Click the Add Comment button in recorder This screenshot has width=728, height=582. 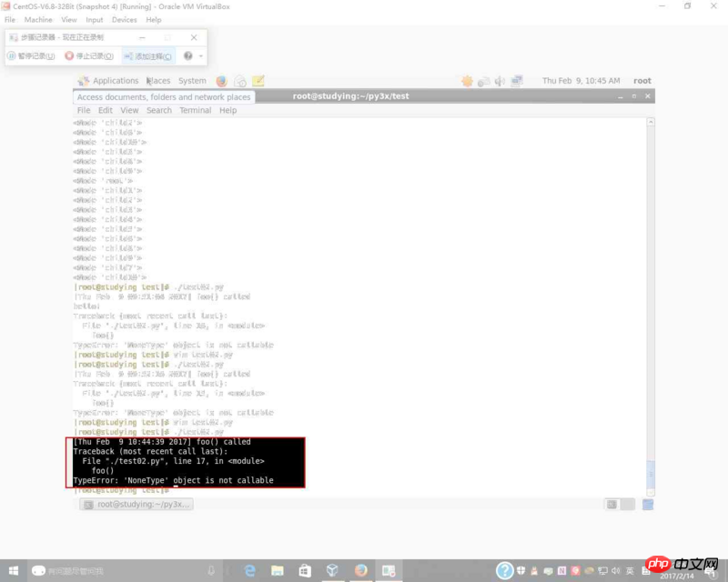point(147,55)
